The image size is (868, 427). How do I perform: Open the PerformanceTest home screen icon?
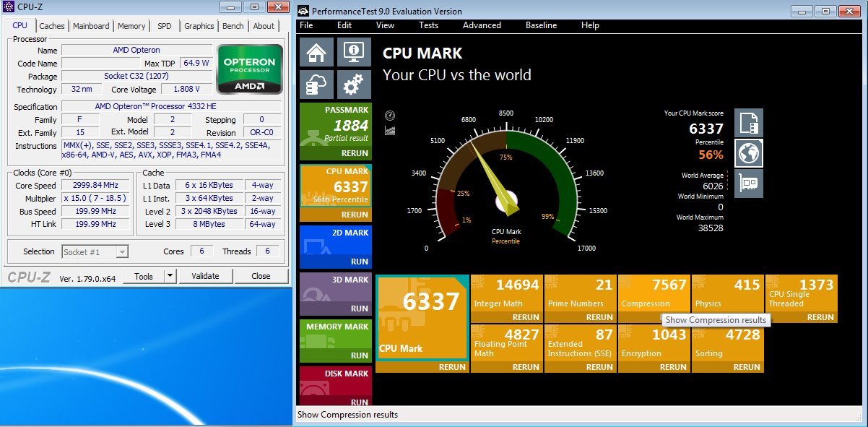316,51
